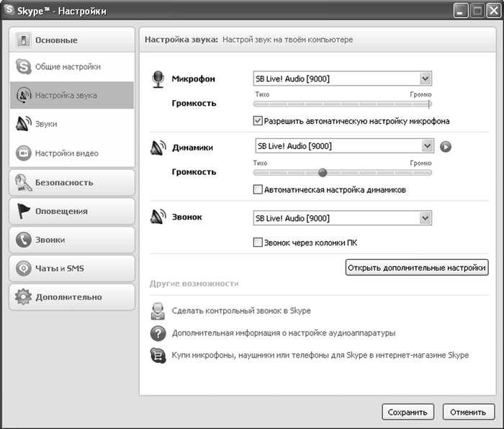
Task: Switch to the Чаты и SMS section
Action: coord(71,268)
